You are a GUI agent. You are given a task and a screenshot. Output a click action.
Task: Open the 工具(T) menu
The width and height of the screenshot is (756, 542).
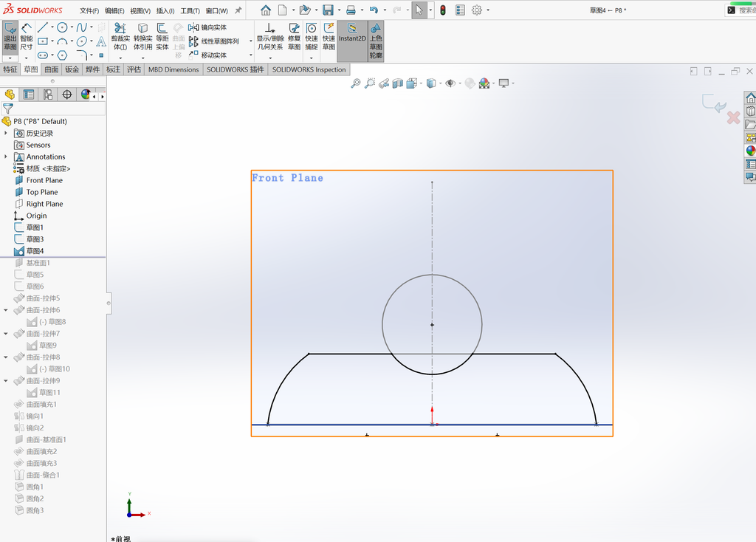pyautogui.click(x=190, y=10)
